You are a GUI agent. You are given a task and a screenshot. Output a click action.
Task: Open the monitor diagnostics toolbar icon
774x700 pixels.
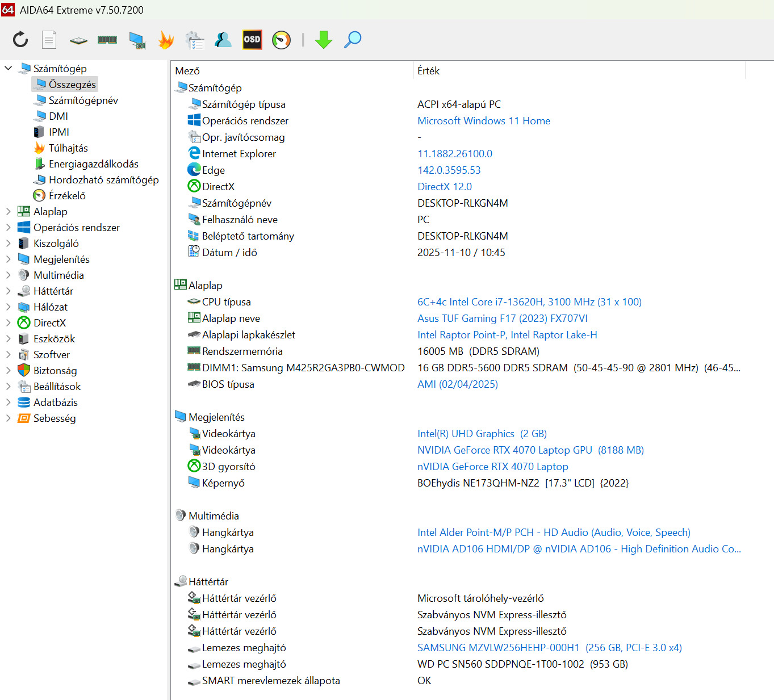(137, 40)
